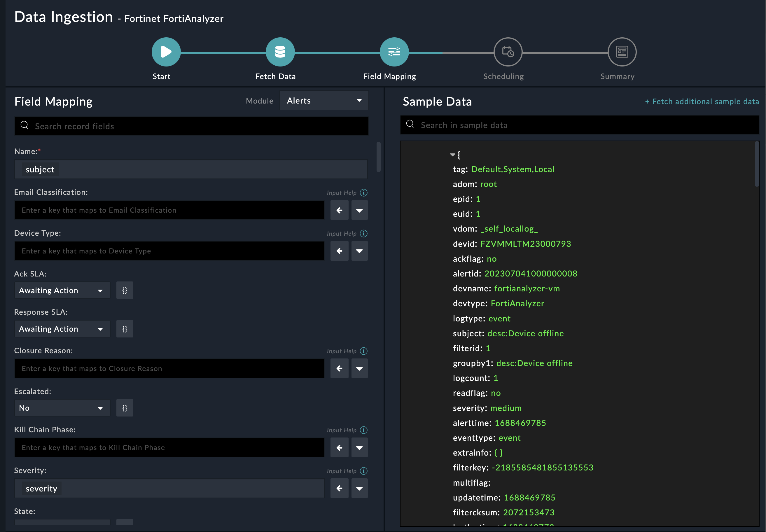Click the left arrow for Closure Reason
Image resolution: width=766 pixels, height=532 pixels.
tap(339, 369)
